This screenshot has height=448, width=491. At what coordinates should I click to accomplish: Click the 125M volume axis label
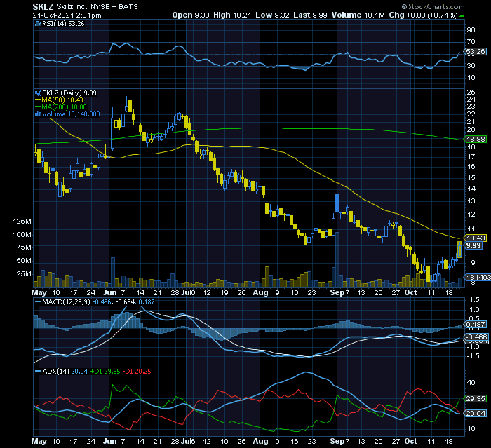22,222
